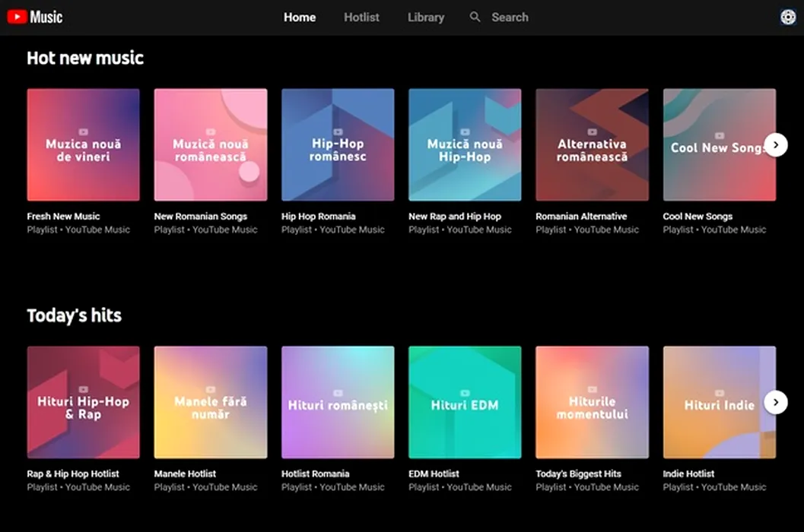The image size is (804, 532).
Task: Click the New Romanian Songs title link
Action: (201, 217)
